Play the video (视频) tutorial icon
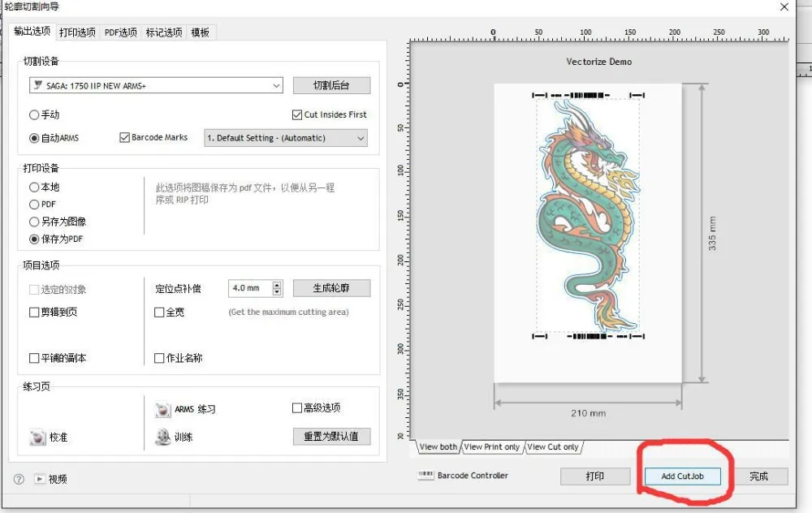This screenshot has width=812, height=513. click(39, 479)
